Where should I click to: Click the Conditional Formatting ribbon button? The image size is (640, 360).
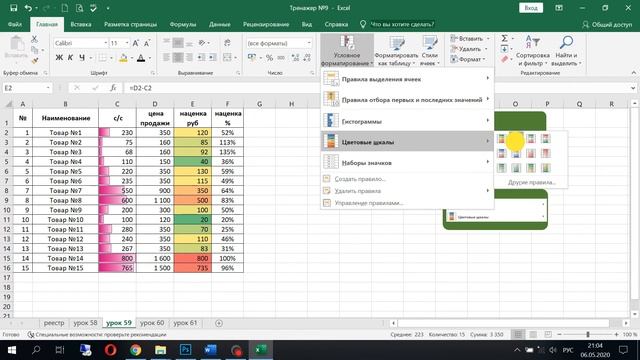(347, 50)
